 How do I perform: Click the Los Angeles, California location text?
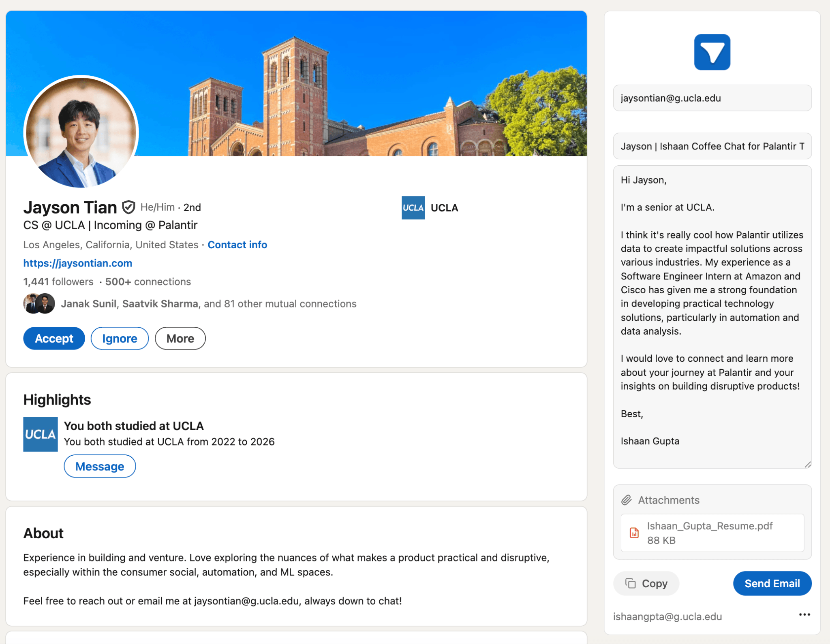(111, 245)
